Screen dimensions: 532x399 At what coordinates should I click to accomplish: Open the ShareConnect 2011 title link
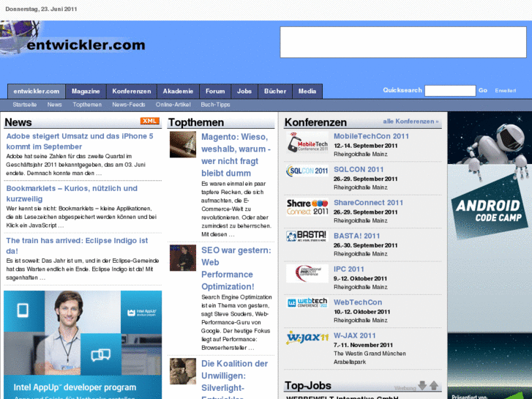pyautogui.click(x=369, y=203)
